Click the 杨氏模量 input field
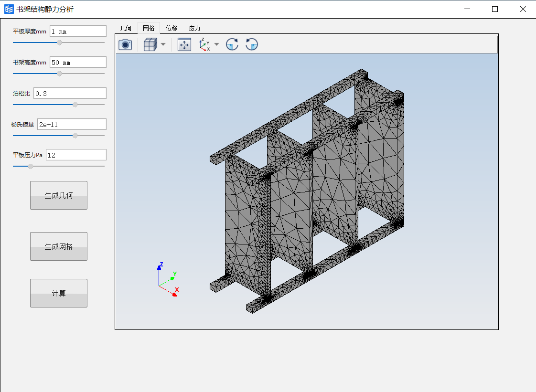 click(72, 124)
